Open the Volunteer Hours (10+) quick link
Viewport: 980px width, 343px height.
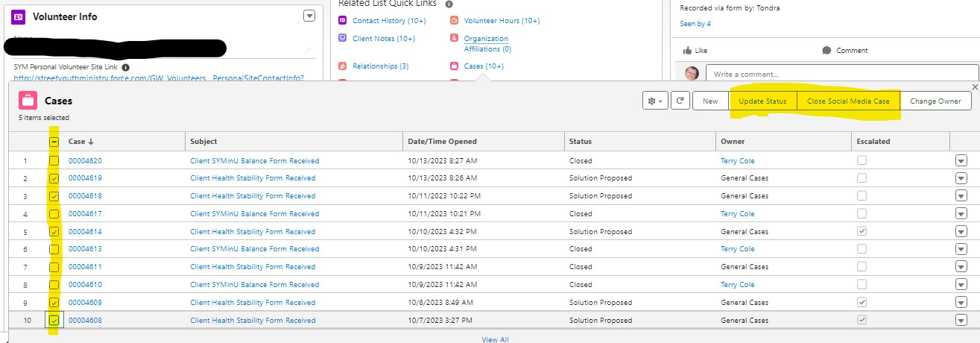[502, 21]
